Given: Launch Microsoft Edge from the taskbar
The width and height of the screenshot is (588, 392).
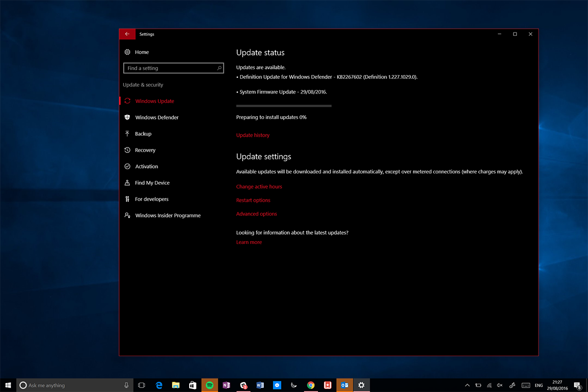Looking at the screenshot, I should [159, 385].
